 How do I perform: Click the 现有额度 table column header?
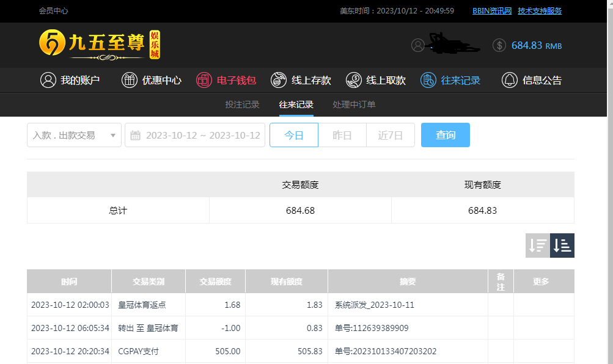pos(287,281)
